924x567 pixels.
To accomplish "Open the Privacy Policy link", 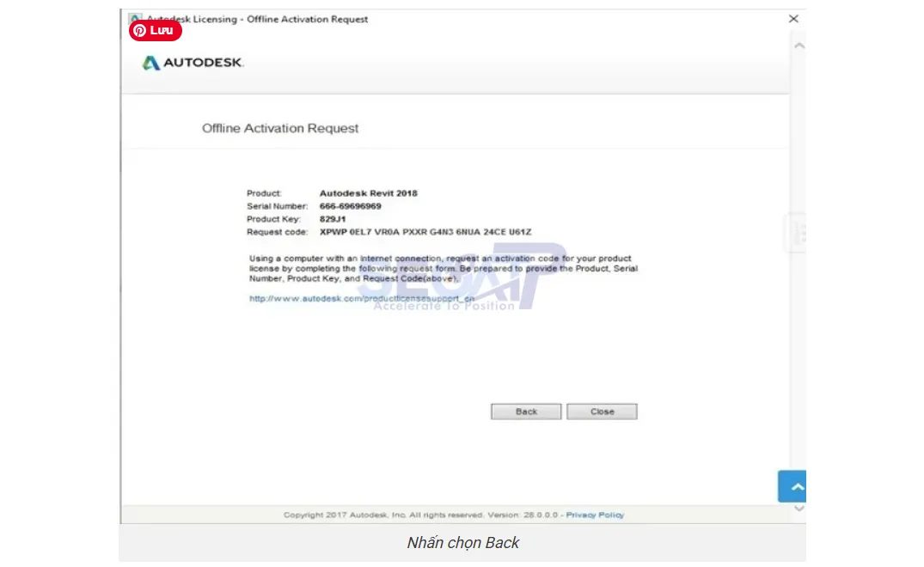I will click(x=595, y=515).
